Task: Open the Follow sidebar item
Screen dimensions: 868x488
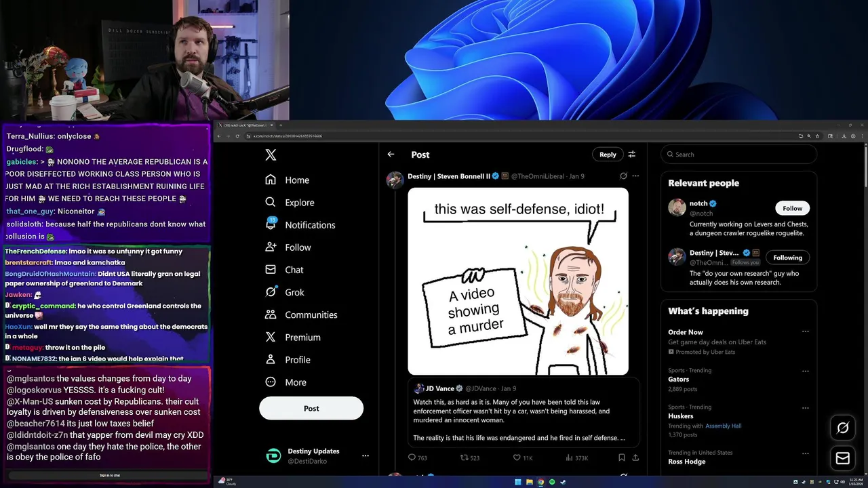Action: coord(288,247)
